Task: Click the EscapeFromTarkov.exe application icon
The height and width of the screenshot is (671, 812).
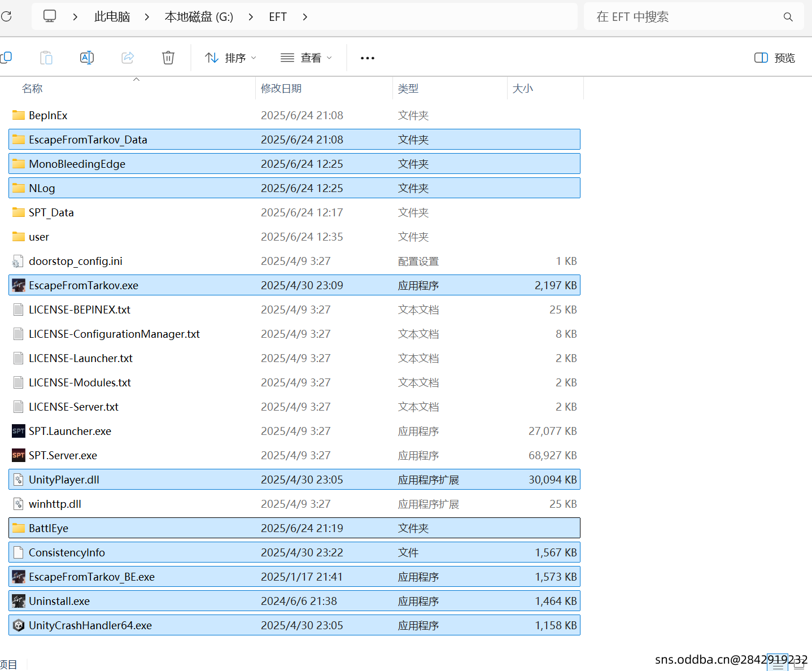Action: tap(19, 285)
